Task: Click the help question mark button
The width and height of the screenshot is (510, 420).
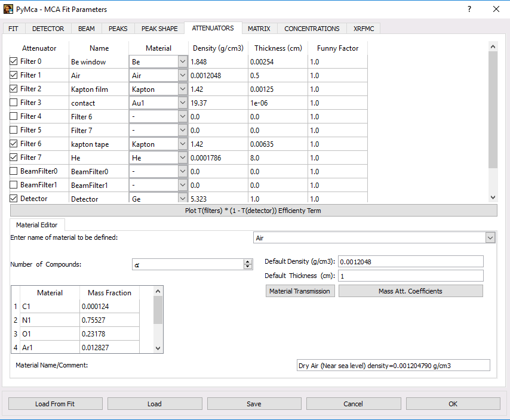Action: pos(469,9)
